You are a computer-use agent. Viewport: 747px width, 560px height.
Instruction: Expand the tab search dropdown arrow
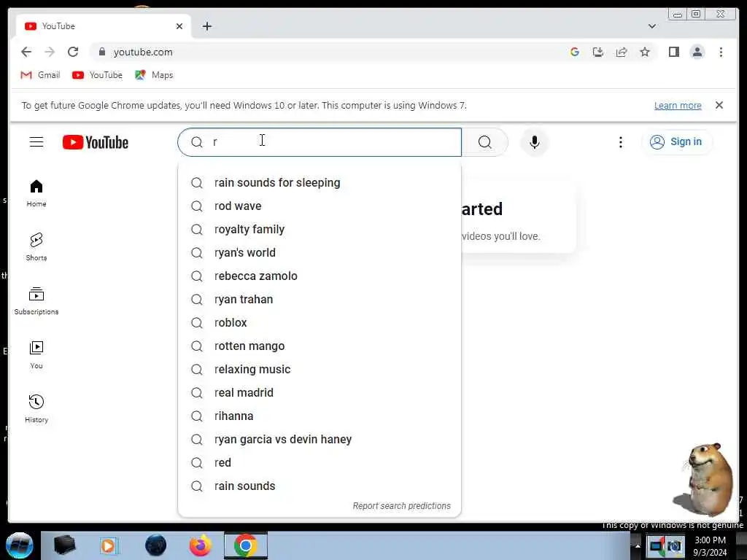651,26
